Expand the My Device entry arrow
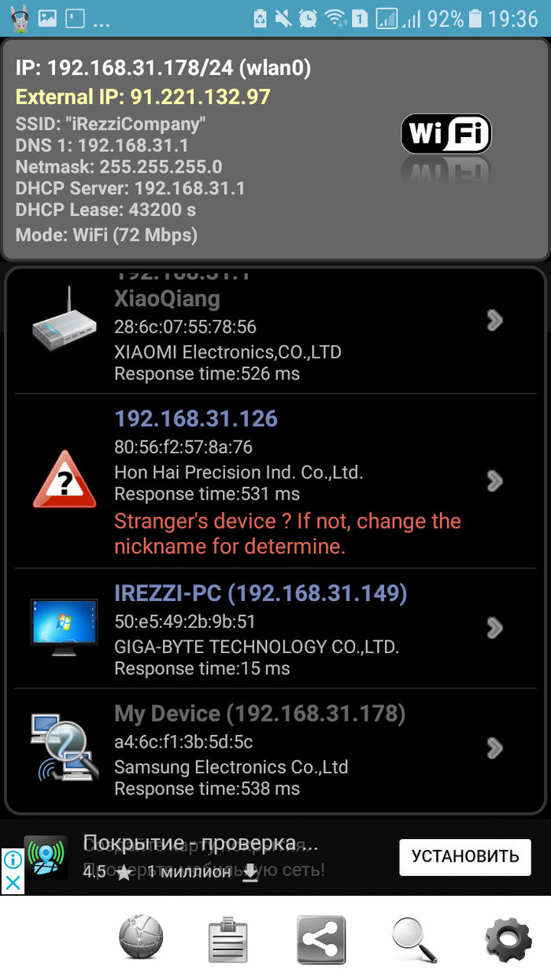Screen dimensions: 551x980 click(494, 748)
